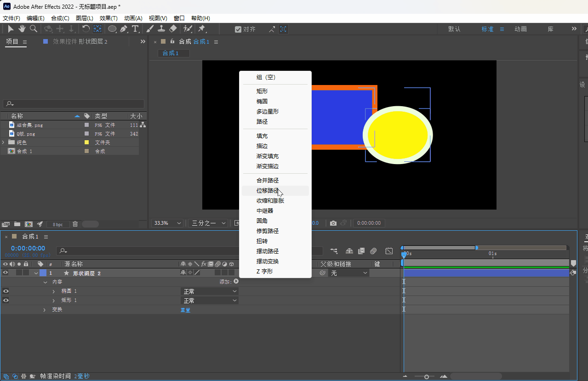The height and width of the screenshot is (381, 588).
Task: Hide the 椭圆 1 shape group
Action: [x=6, y=291]
